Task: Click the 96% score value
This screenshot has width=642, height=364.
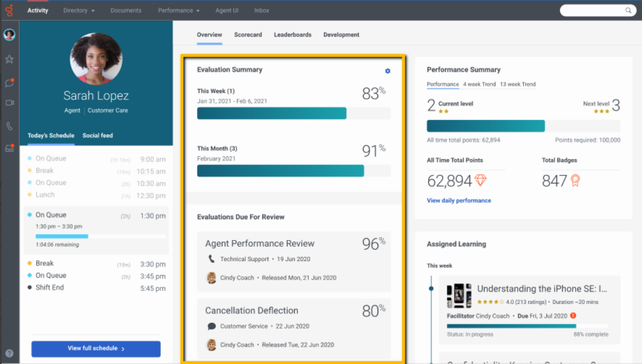Action: pyautogui.click(x=373, y=243)
